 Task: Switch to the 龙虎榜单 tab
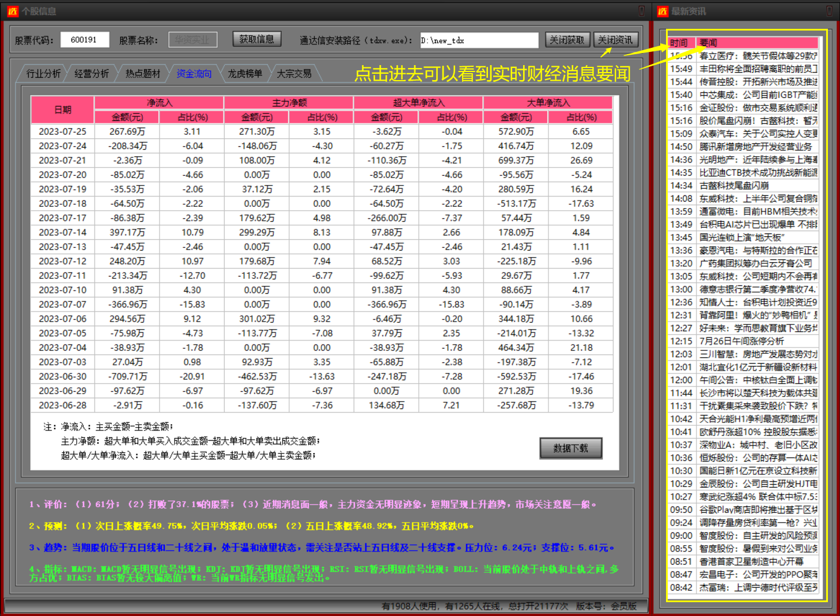tap(245, 74)
